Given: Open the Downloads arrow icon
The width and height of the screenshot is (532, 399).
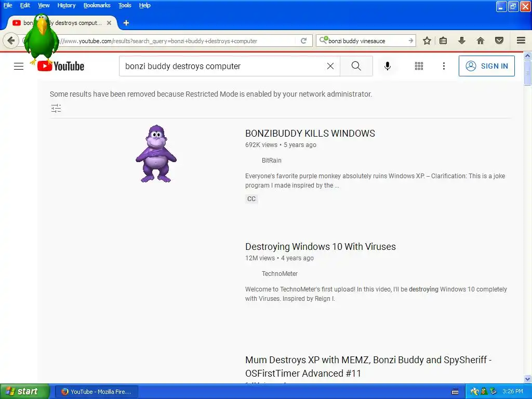Looking at the screenshot, I should (x=462, y=41).
